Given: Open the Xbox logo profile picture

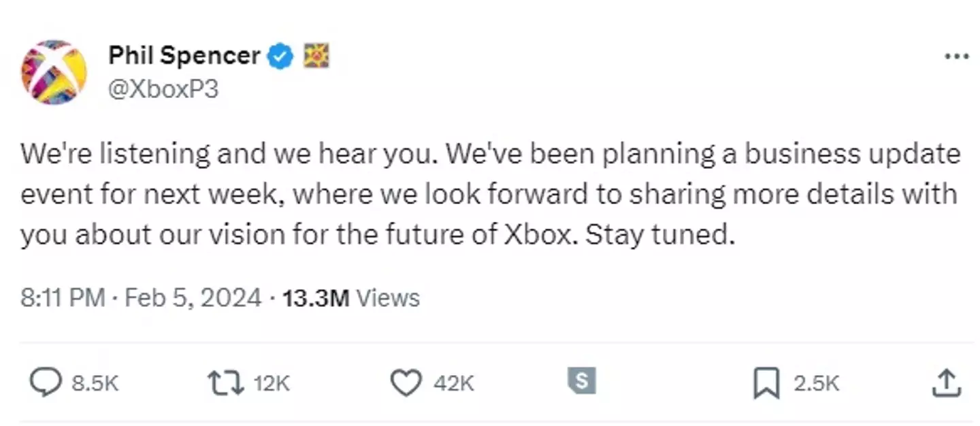Looking at the screenshot, I should coord(54,71).
